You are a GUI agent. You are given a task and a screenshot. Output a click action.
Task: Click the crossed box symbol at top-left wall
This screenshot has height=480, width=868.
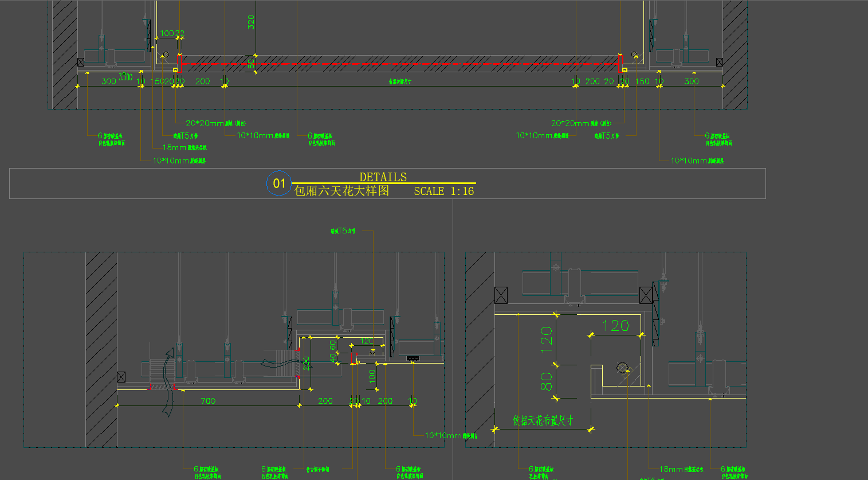coord(81,62)
